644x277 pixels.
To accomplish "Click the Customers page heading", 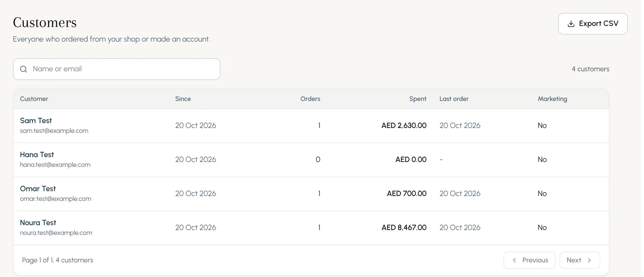I will tap(45, 23).
